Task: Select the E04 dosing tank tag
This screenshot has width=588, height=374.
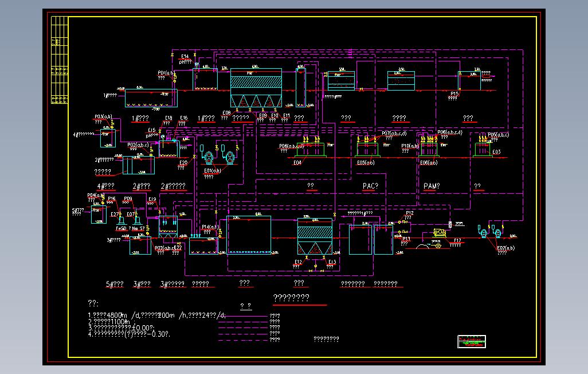Action: (297, 162)
